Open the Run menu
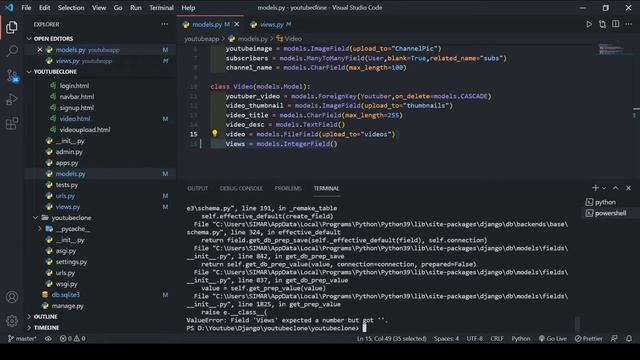 (x=136, y=8)
